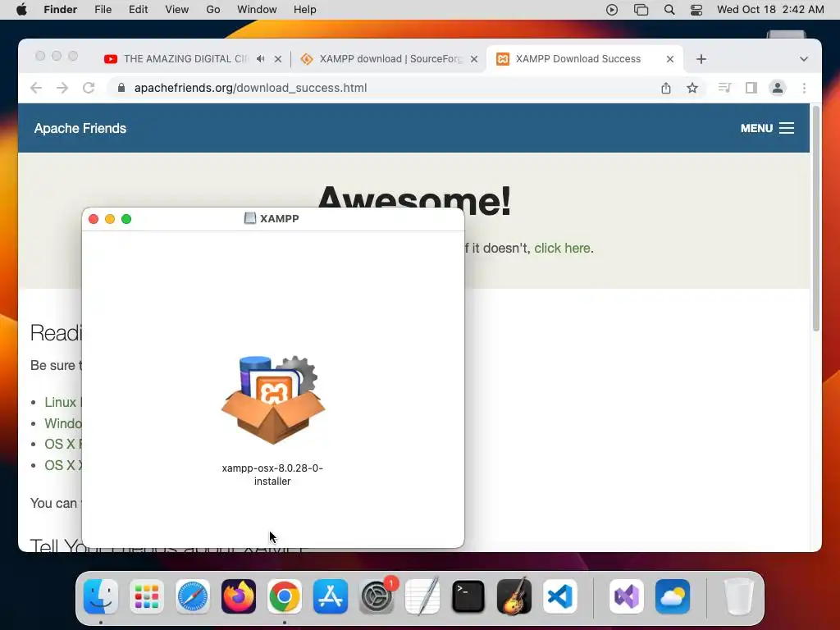Bookmark this page with the star icon
840x630 pixels.
[x=692, y=88]
